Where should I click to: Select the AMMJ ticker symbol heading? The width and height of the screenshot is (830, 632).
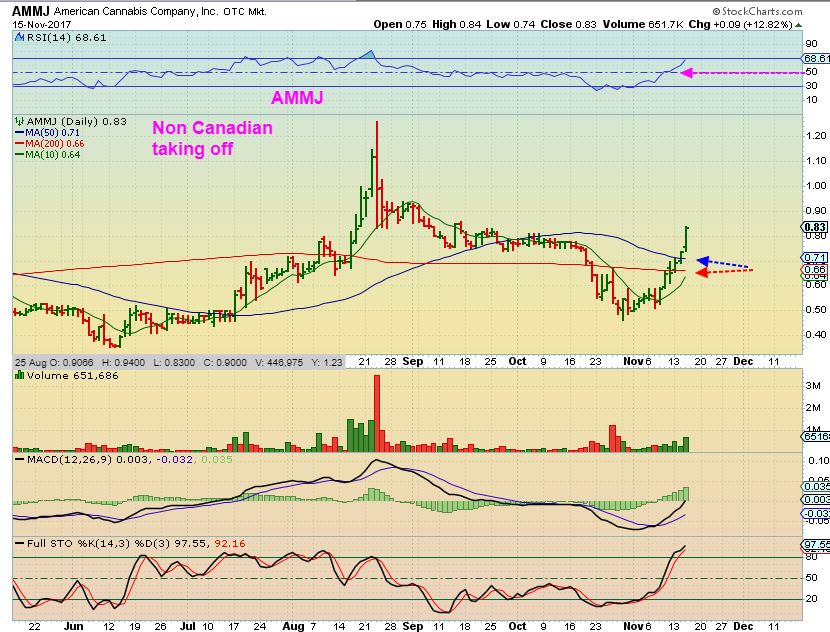coord(31,11)
